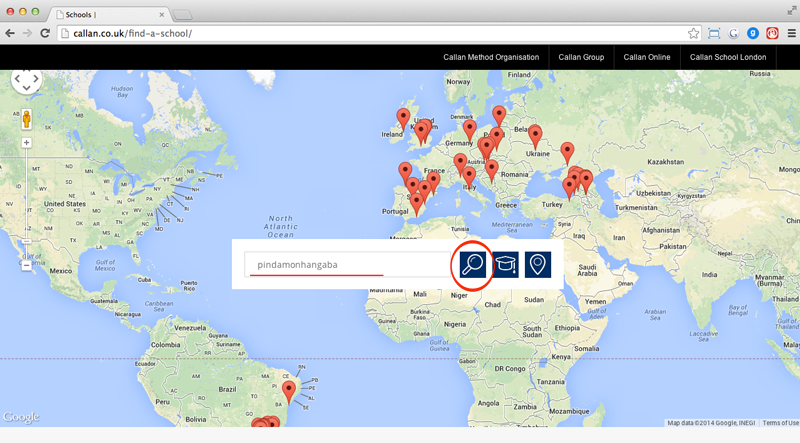Click the browser back button

[x=10, y=33]
